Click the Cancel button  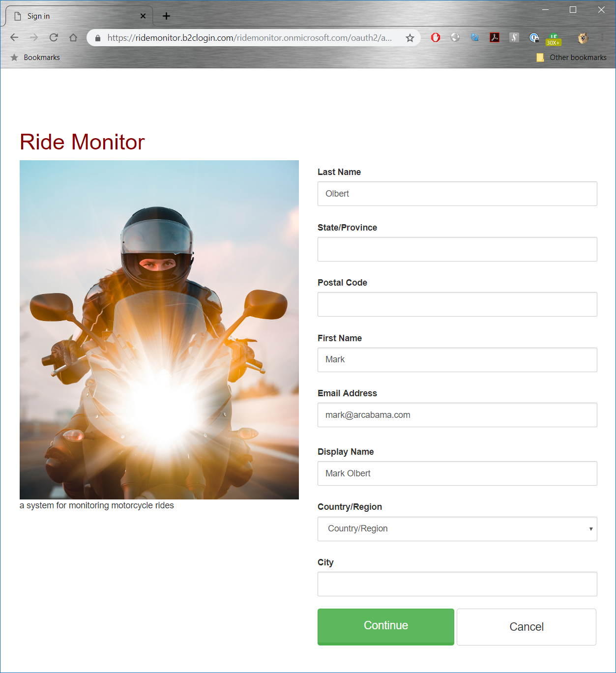tap(527, 627)
